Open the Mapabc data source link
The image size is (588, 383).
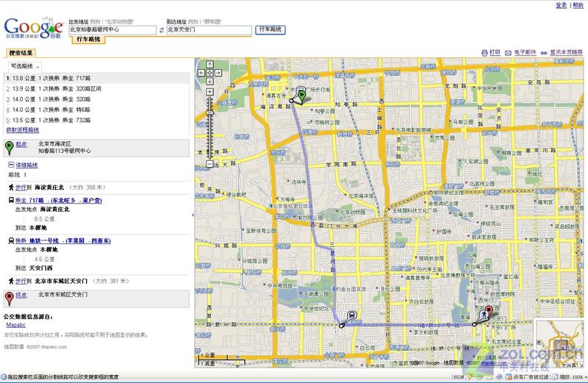[15, 325]
